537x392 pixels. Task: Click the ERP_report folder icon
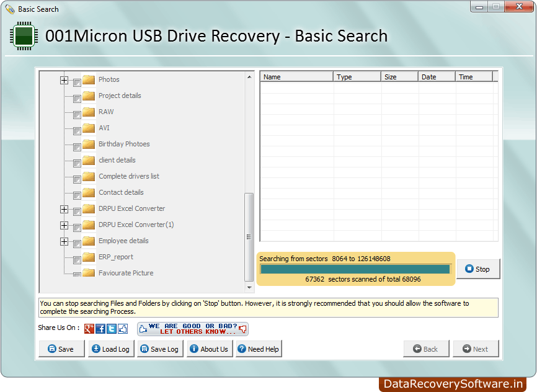click(x=89, y=257)
